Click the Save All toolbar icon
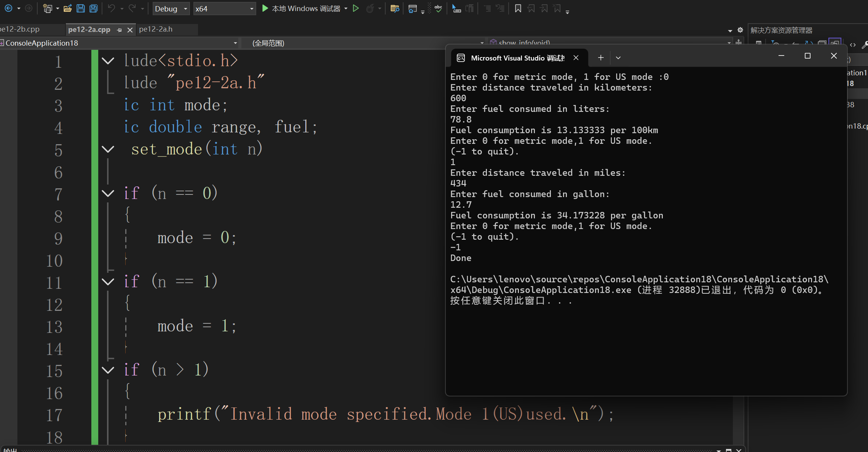 click(93, 8)
